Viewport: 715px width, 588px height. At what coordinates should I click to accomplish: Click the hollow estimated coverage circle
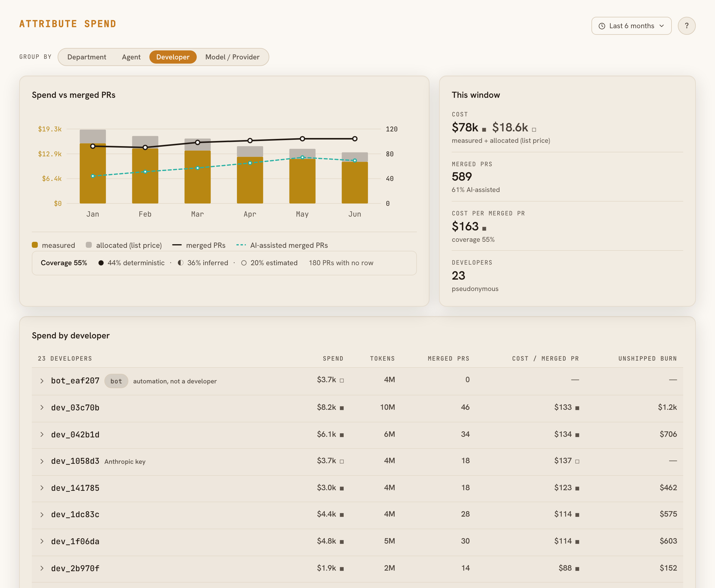(244, 263)
